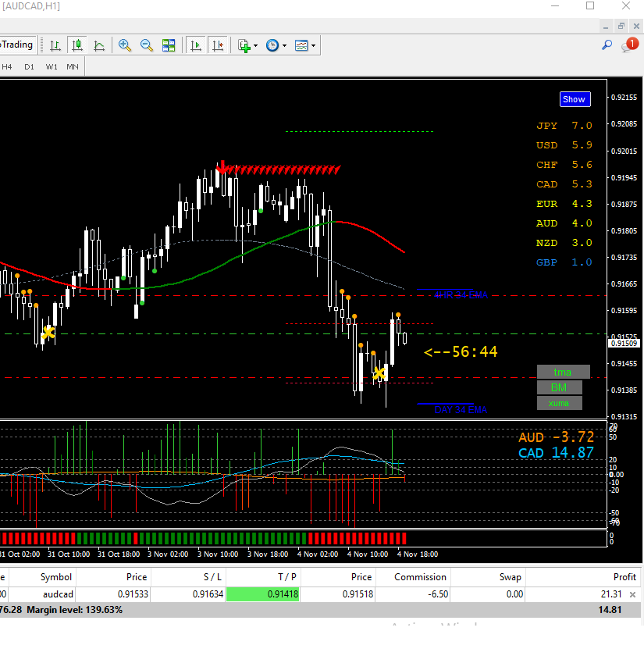Viewport: 644px width, 656px height.
Task: Click the candle timer 56:44 label
Action: point(461,351)
